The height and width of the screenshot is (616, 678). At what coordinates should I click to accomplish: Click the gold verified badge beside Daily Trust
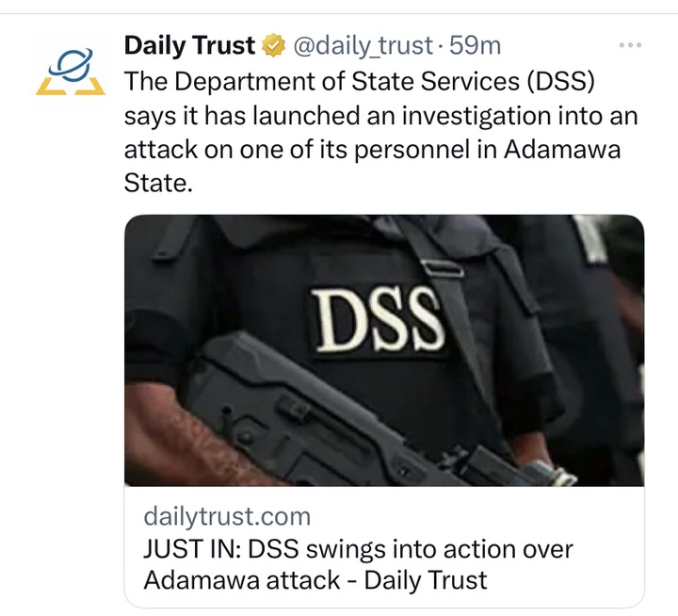pos(275,45)
